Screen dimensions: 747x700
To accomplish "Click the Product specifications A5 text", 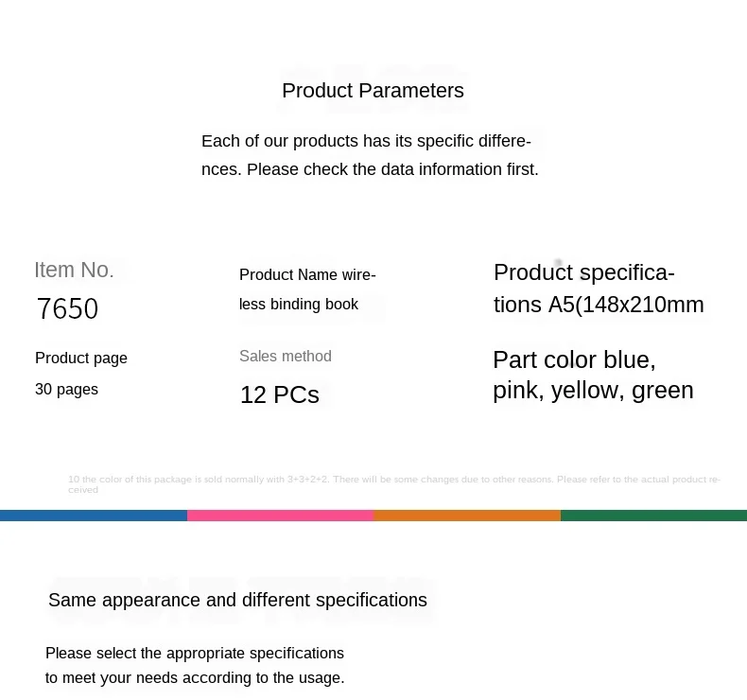I will click(x=599, y=289).
